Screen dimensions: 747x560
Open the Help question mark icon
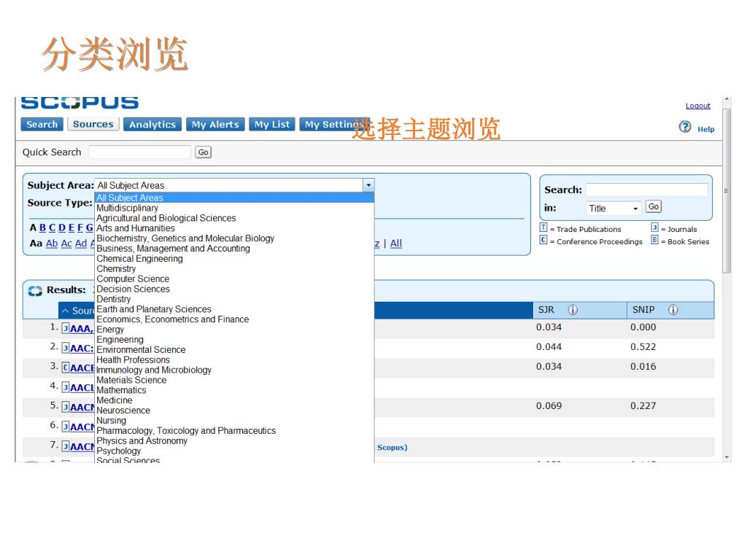(684, 127)
